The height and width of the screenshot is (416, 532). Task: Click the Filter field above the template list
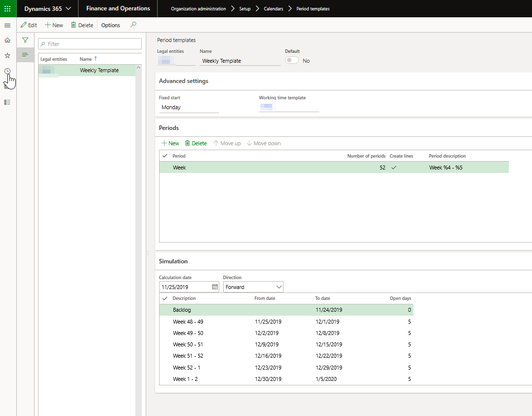(89, 43)
